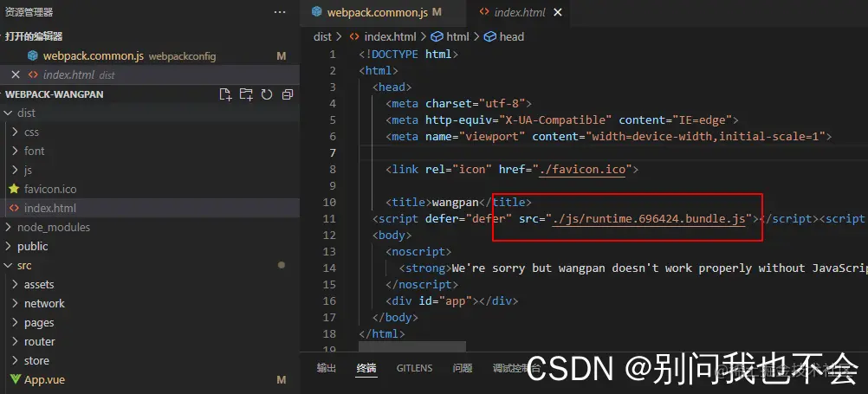Refresh the explorer file tree
This screenshot has width=868, height=394.
(x=267, y=94)
